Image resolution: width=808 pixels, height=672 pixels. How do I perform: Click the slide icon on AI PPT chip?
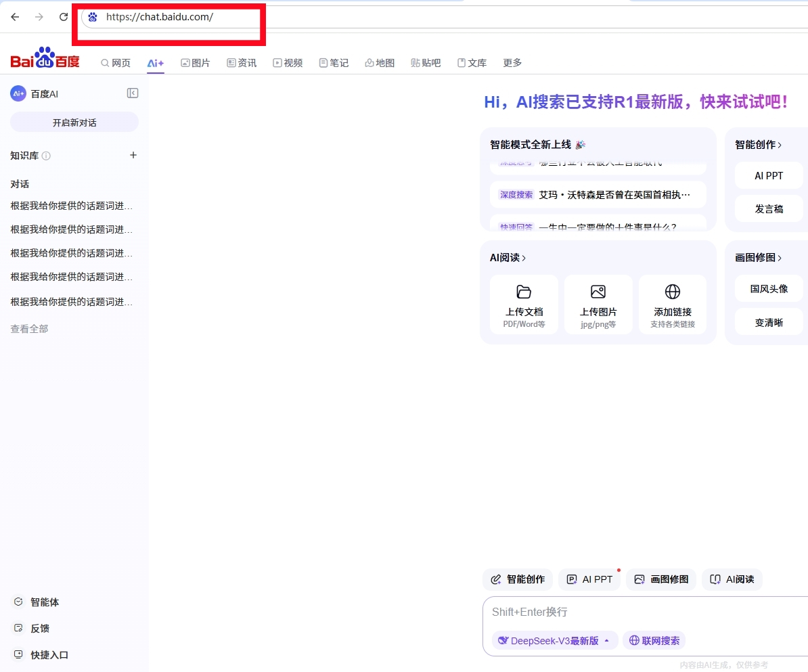pyautogui.click(x=571, y=580)
